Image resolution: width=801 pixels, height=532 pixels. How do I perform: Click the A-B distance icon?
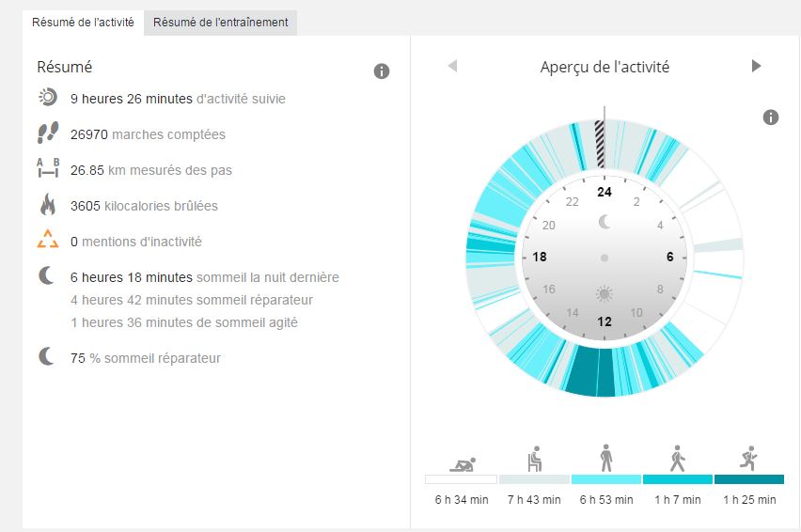(47, 169)
